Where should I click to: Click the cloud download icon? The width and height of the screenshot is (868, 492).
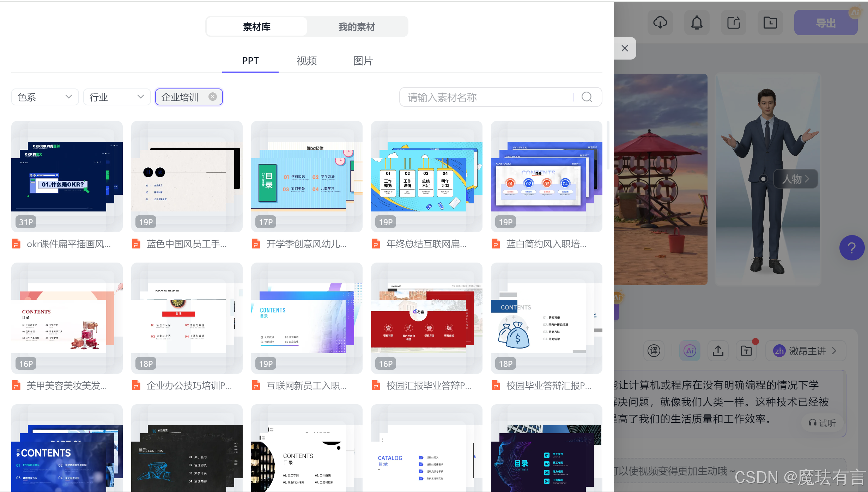(x=660, y=23)
